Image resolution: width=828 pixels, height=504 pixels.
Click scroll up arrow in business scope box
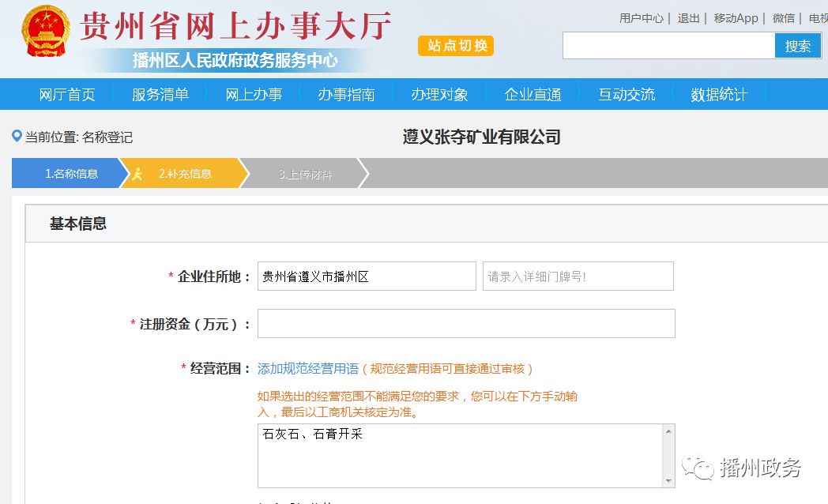pos(668,431)
